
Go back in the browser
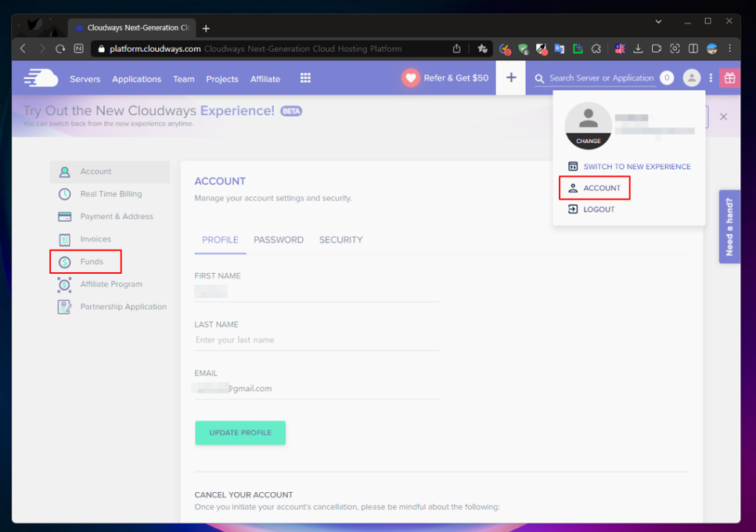pos(23,49)
